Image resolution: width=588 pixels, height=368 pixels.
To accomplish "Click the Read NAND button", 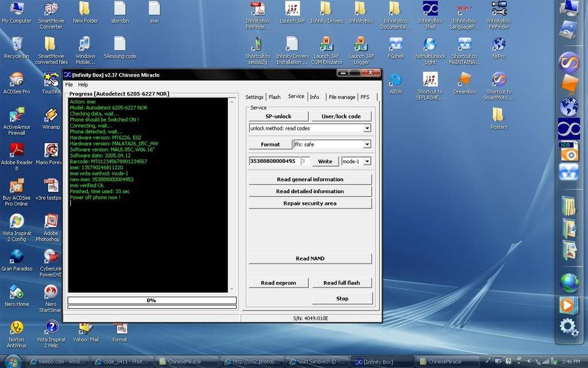I will [x=310, y=258].
